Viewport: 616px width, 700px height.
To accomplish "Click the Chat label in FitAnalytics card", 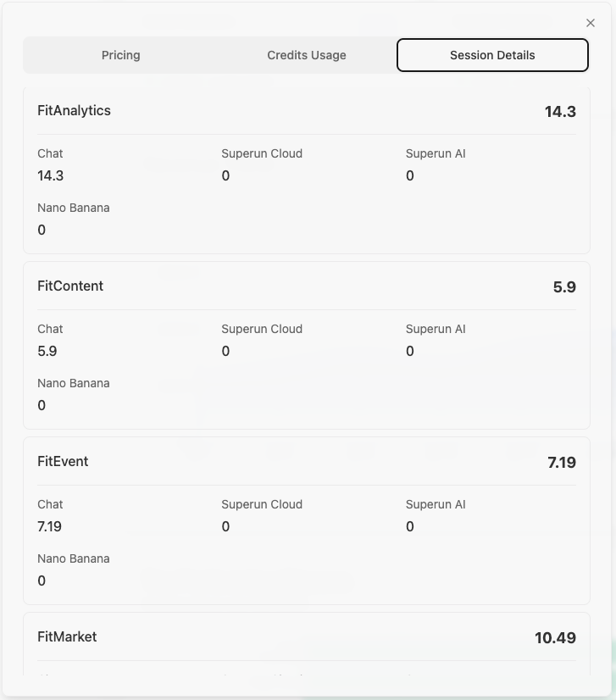I will pos(50,153).
